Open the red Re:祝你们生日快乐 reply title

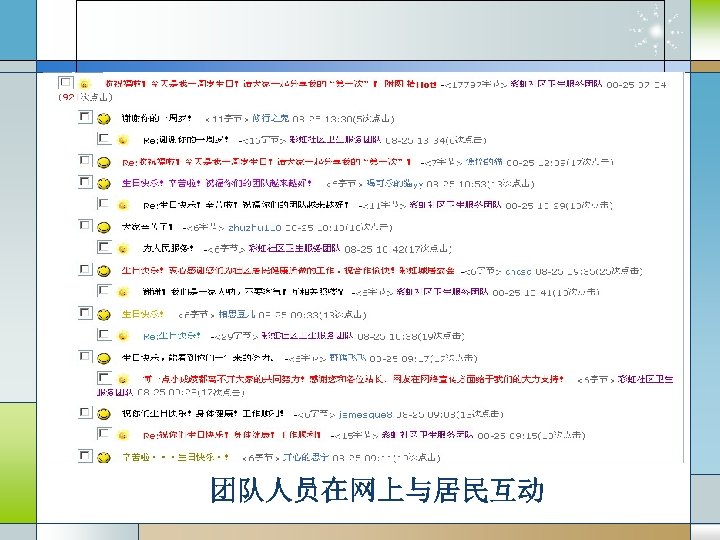point(231,435)
